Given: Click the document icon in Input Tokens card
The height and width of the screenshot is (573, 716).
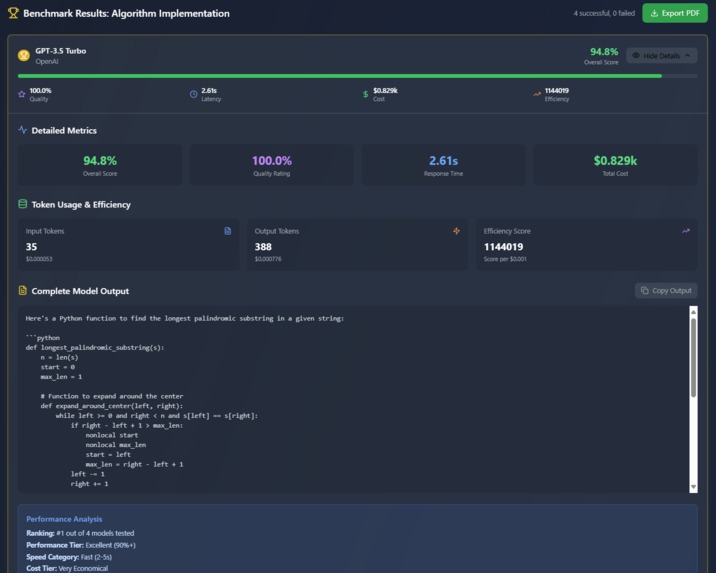Looking at the screenshot, I should (227, 231).
